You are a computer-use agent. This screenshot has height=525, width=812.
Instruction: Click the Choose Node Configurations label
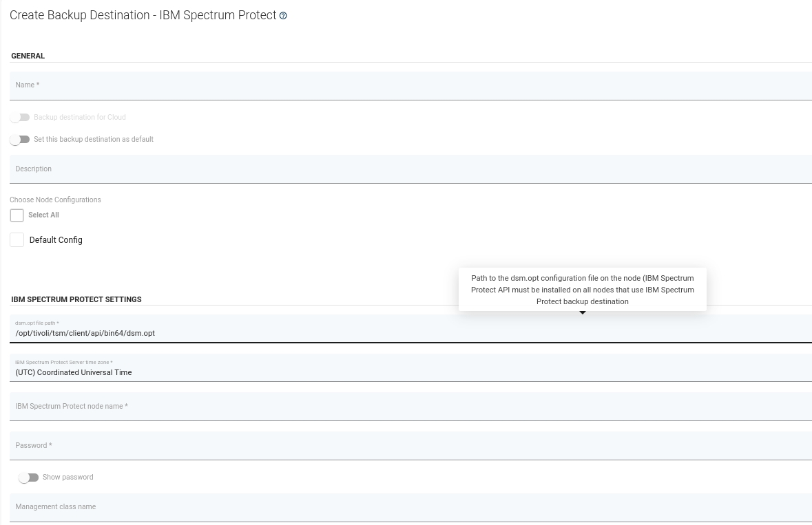click(55, 200)
